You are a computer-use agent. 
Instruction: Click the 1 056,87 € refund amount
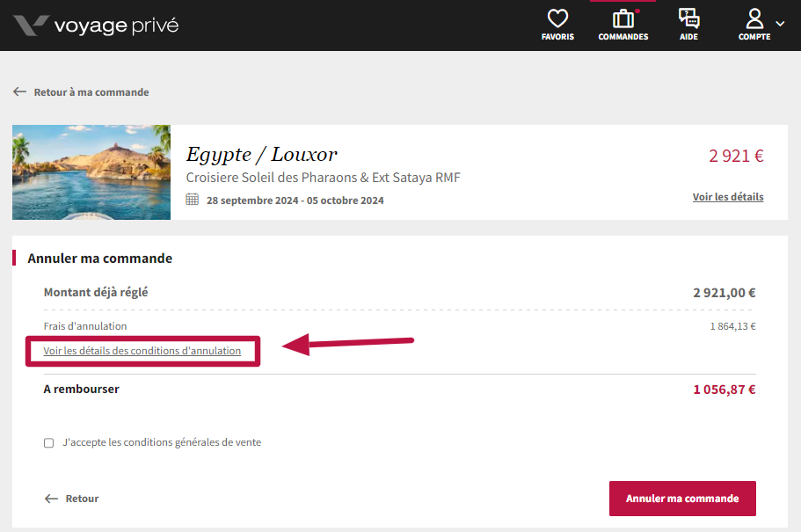click(725, 390)
